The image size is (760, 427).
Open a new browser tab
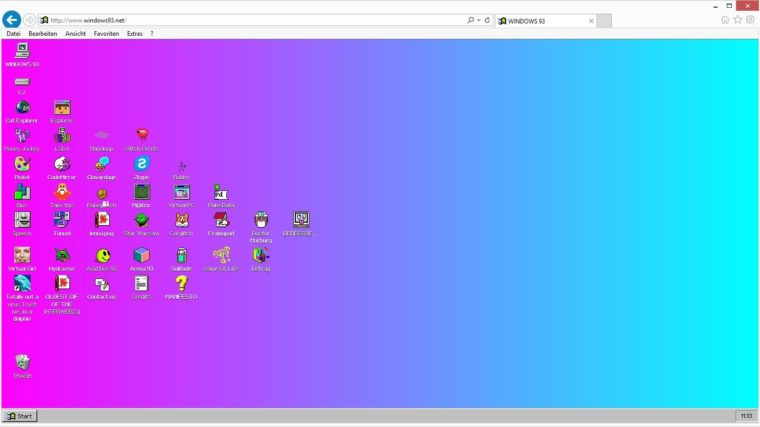[x=604, y=21]
